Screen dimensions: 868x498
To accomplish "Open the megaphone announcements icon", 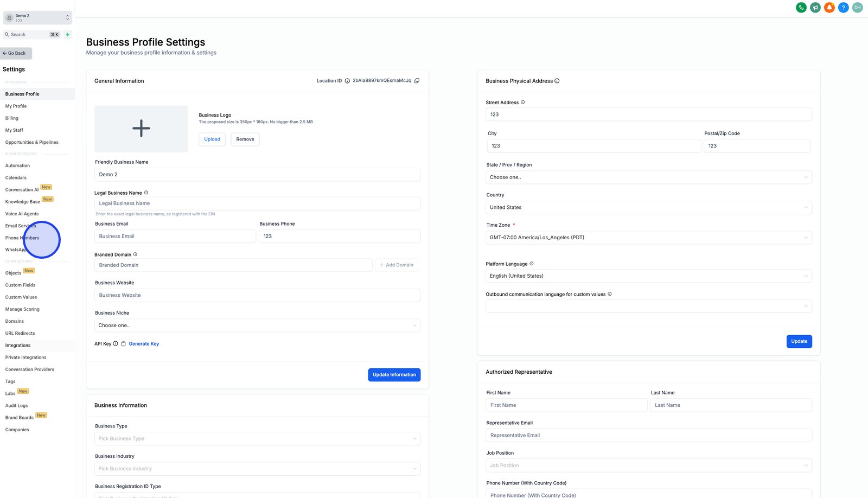I will (815, 8).
